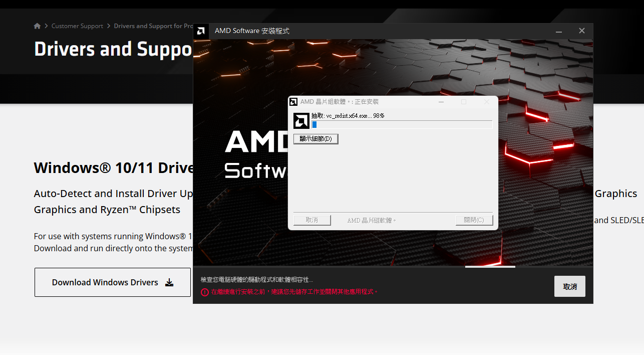Screen dimensions: 644x355
Task: Minimize the AMD Software installer window
Action: point(559,31)
